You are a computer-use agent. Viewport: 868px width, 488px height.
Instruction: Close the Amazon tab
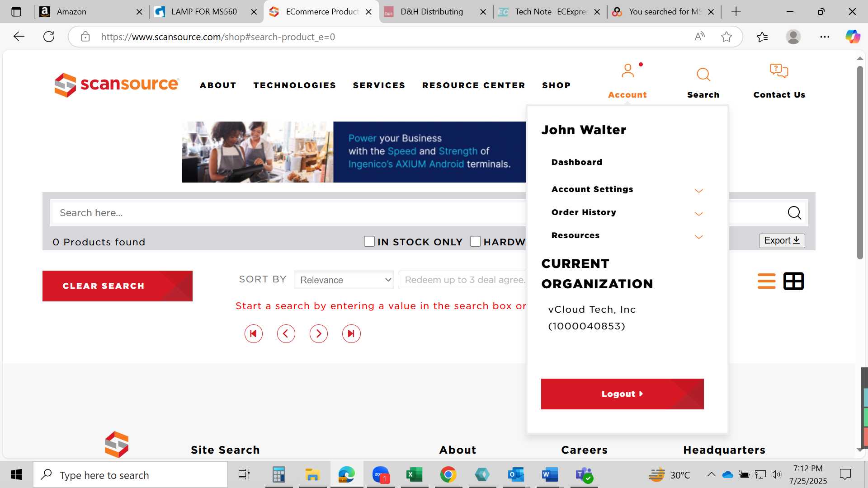tap(139, 12)
